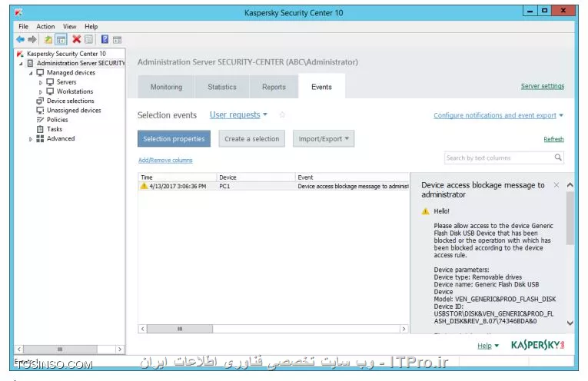The image size is (588, 381).
Task: Click the Up one level toolbar icon
Action: [48, 39]
